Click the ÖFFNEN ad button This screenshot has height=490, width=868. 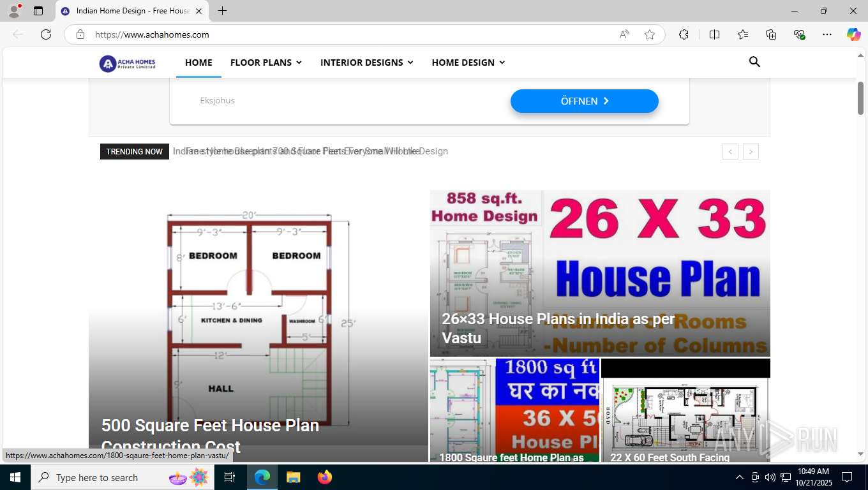point(585,101)
